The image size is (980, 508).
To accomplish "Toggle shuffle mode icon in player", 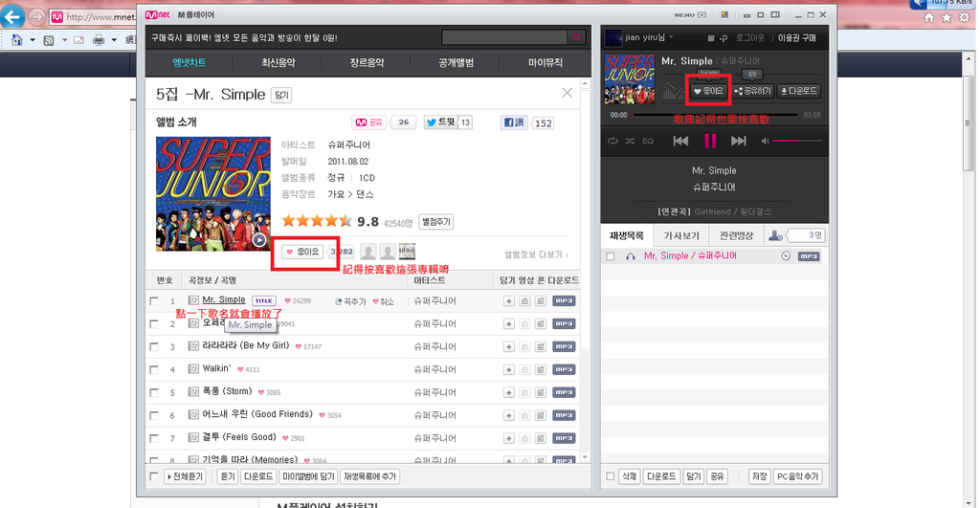I will coord(630,142).
